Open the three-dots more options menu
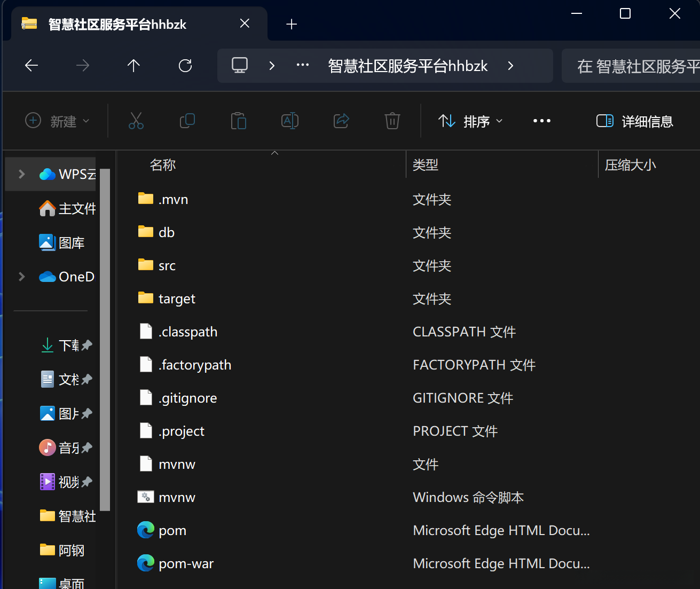Image resolution: width=700 pixels, height=589 pixels. pyautogui.click(x=542, y=121)
